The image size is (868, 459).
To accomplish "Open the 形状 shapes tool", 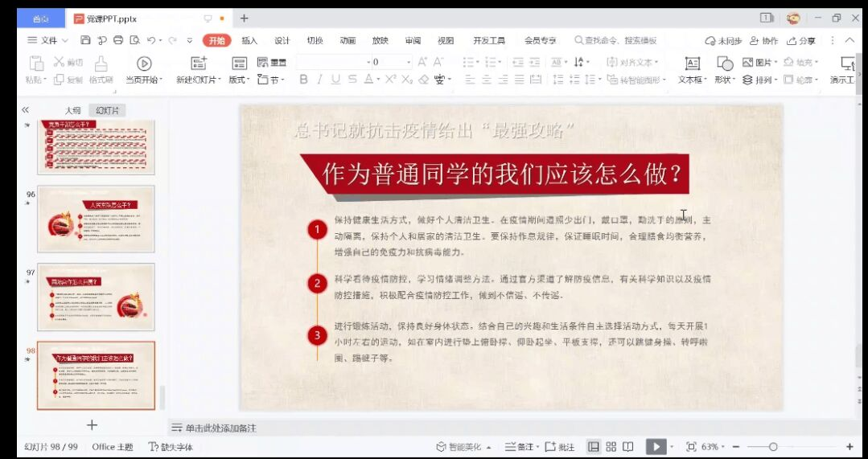I will pos(725,64).
